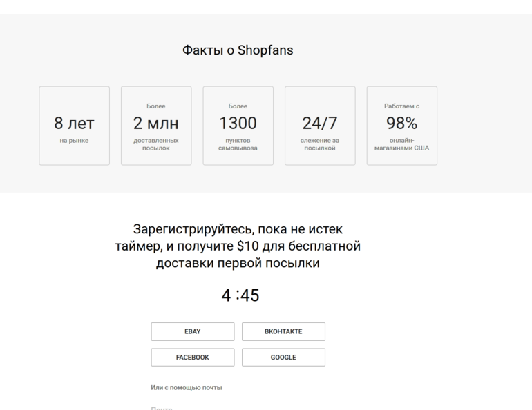
Task: Select the '2 млн' statistic number
Action: (x=155, y=124)
